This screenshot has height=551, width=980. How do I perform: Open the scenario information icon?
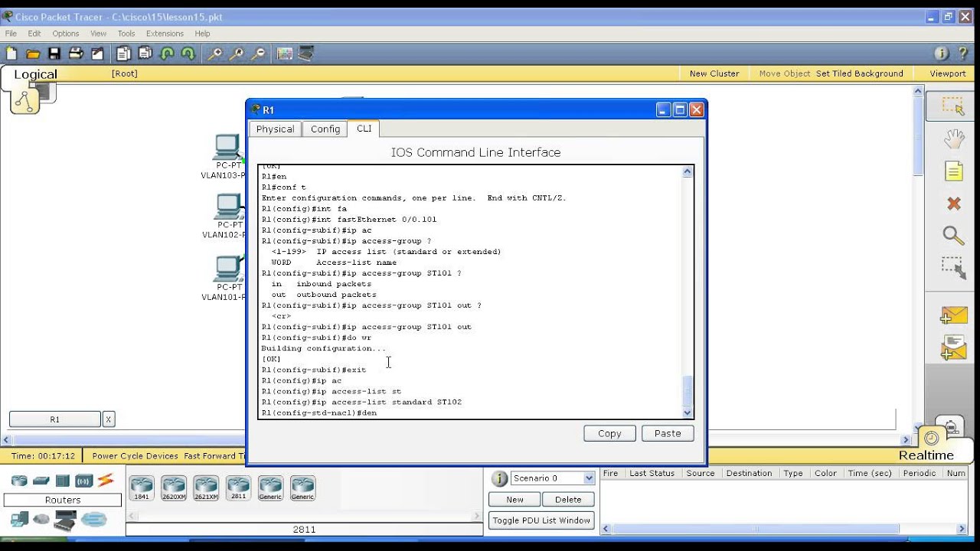coord(499,478)
